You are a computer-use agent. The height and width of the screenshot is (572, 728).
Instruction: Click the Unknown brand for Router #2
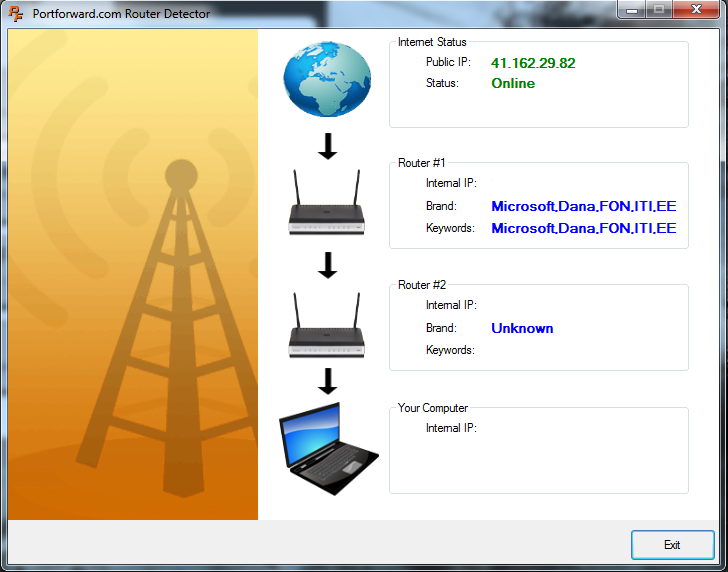click(x=522, y=329)
